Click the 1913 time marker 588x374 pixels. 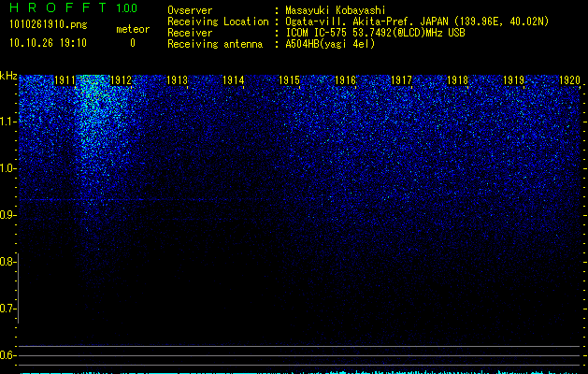click(177, 80)
